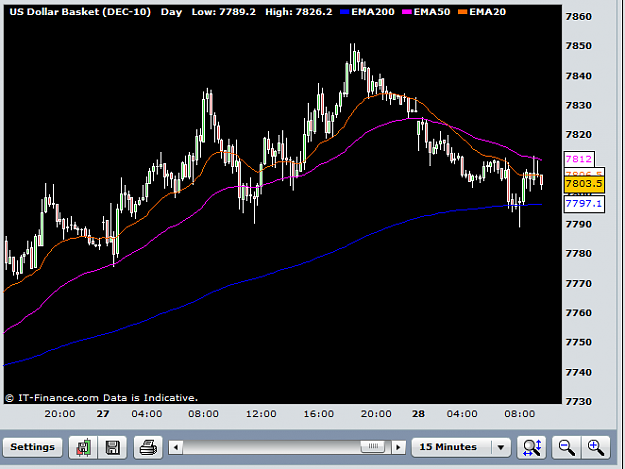Click the 'US Dollar Basket (DEC-10)' title

pyautogui.click(x=80, y=12)
